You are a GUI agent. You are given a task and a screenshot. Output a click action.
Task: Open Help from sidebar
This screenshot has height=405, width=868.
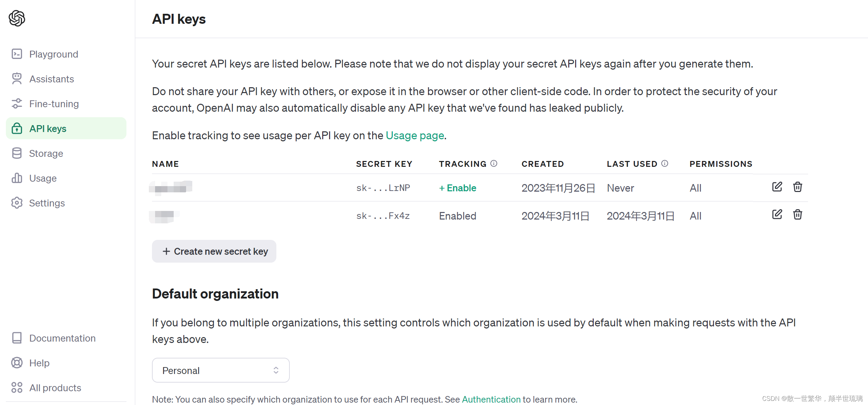(66, 363)
